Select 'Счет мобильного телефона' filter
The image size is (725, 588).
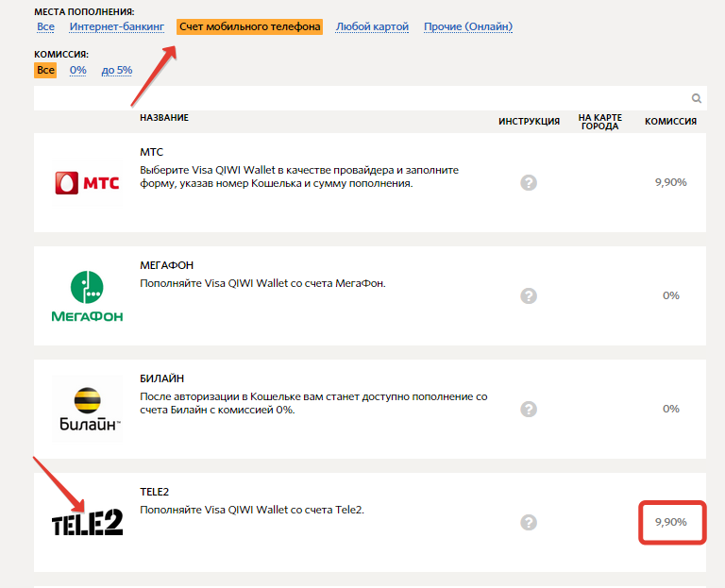[249, 27]
